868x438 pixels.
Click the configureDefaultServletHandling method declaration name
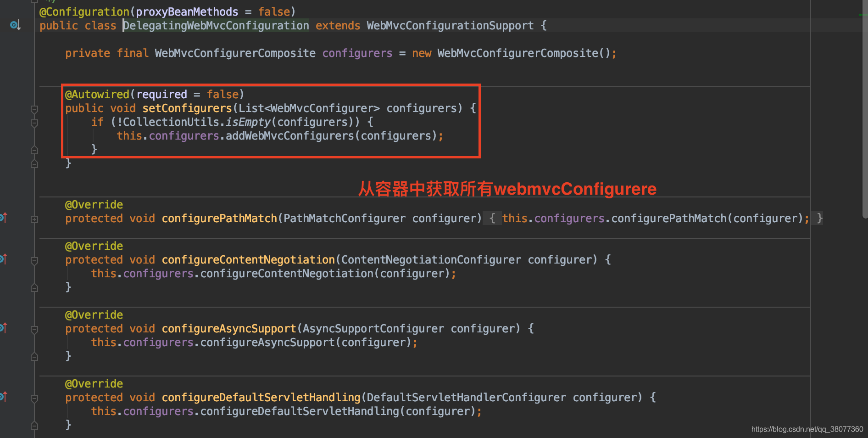[x=261, y=398]
